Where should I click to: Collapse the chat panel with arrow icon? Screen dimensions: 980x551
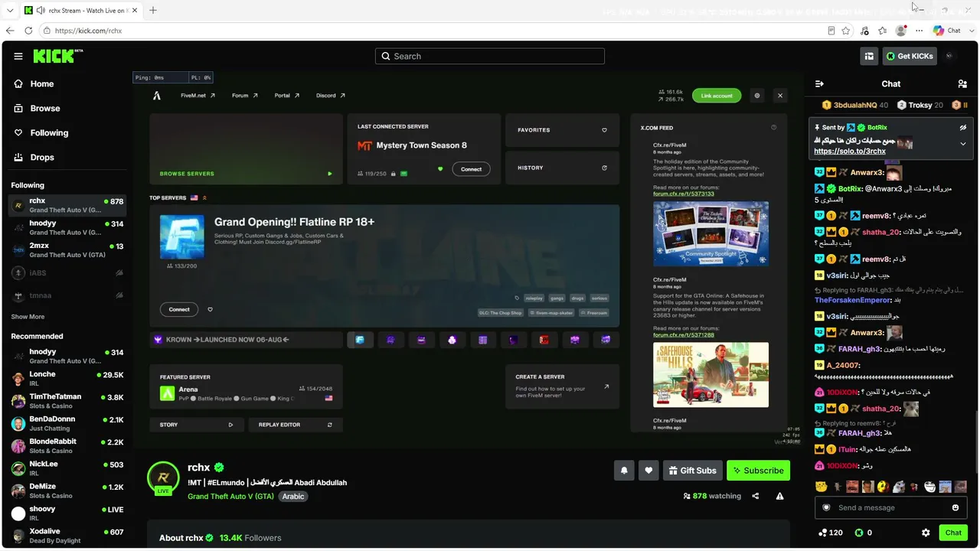coord(819,84)
